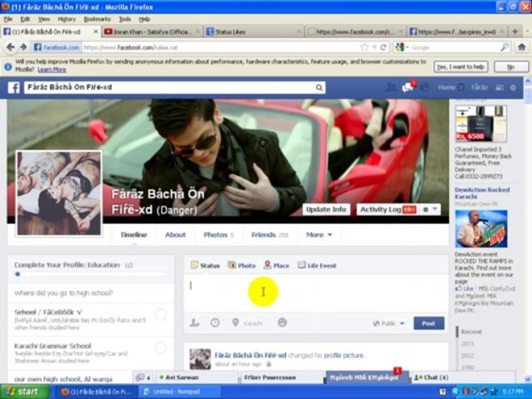This screenshot has width=532, height=399.
Task: Open DewAction Rocked Karachi ad link
Action: [x=482, y=193]
